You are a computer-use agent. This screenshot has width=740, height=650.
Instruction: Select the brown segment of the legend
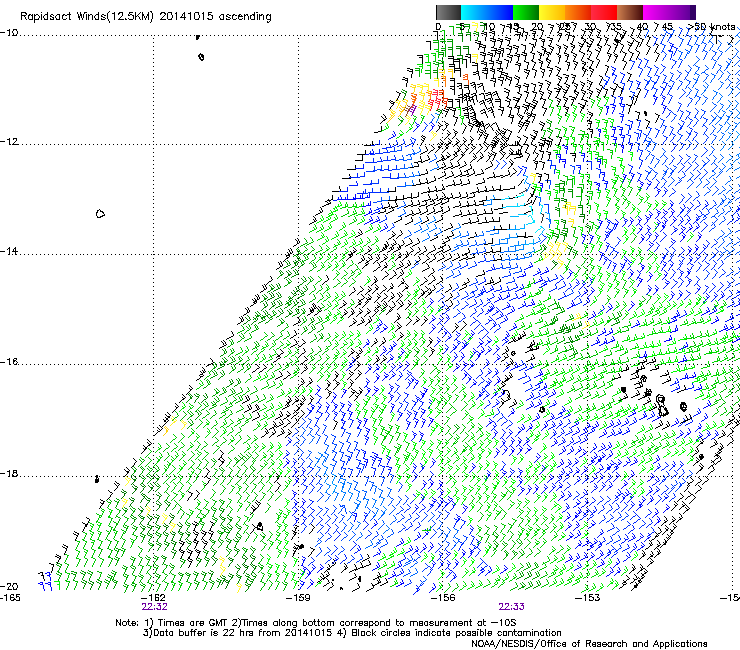coord(630,12)
